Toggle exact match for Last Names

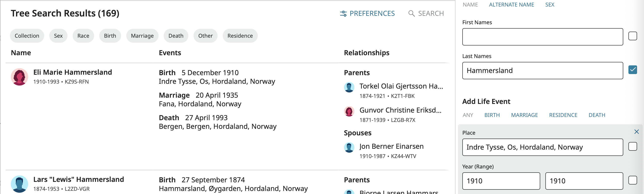point(633,70)
